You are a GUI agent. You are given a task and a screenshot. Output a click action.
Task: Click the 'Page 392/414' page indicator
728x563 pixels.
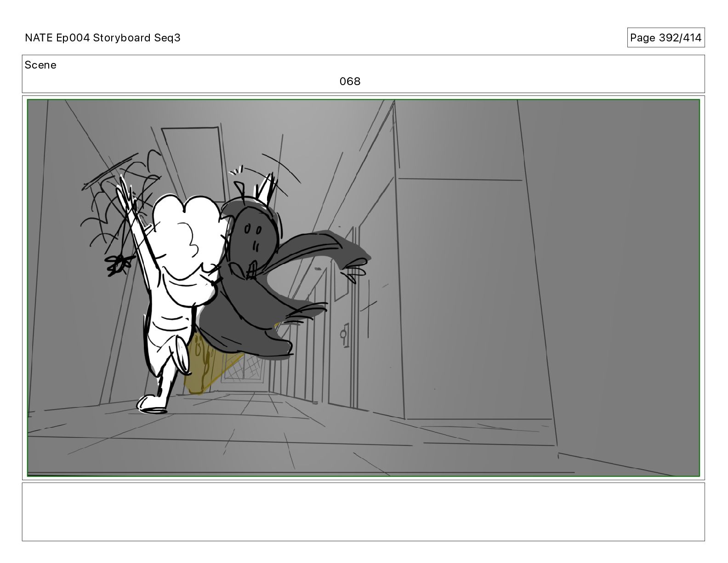point(666,38)
